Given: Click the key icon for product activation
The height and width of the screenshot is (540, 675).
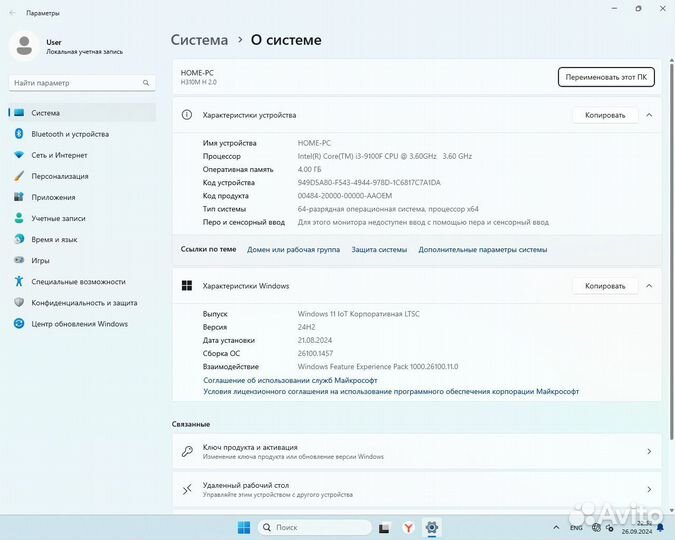Looking at the screenshot, I should click(187, 451).
